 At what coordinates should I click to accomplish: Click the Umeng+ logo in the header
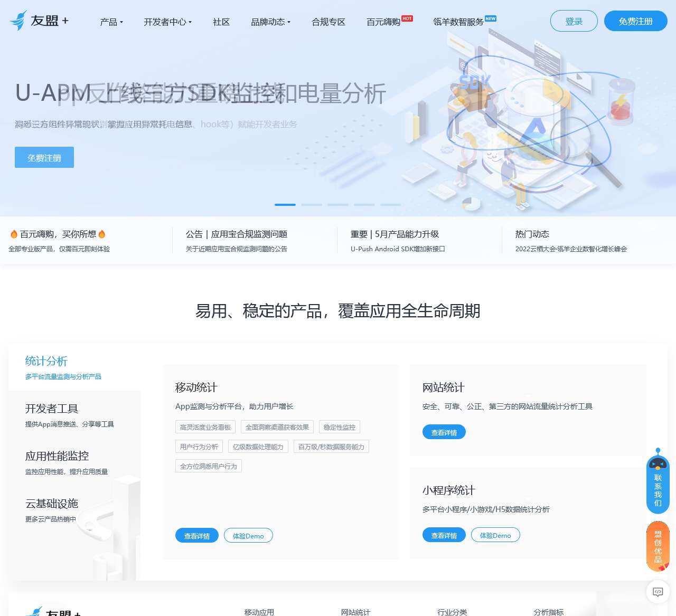point(39,21)
